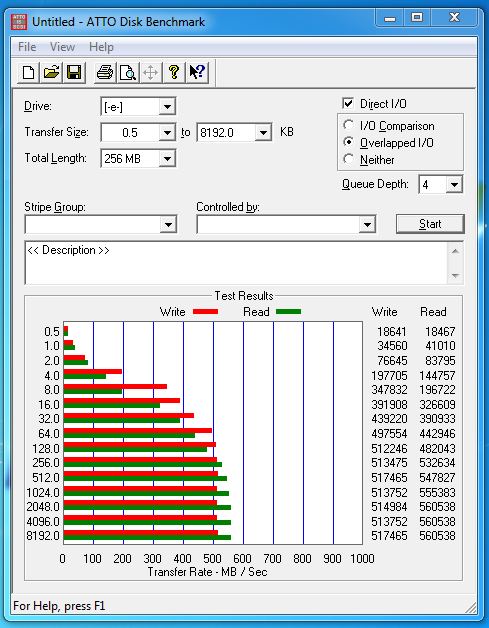The height and width of the screenshot is (628, 489).
Task: Uncheck the Direct I/O checkbox
Action: tap(348, 103)
